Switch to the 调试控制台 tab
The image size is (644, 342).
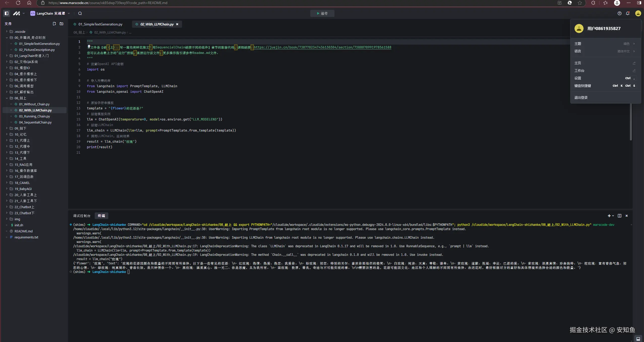tap(82, 216)
